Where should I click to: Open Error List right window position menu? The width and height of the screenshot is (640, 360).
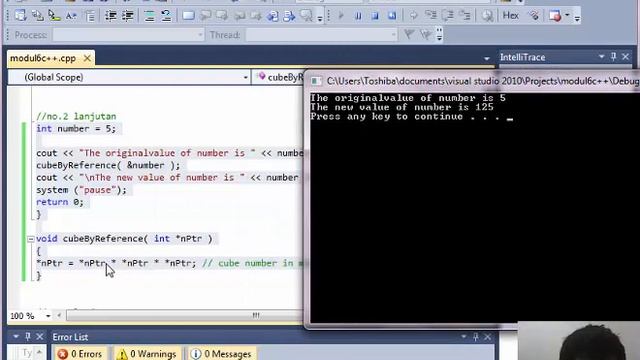coord(464,337)
